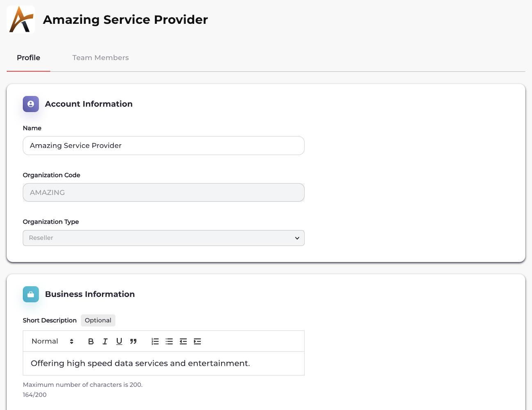This screenshot has height=410, width=532.
Task: Click the Organization Code field
Action: pos(164,193)
